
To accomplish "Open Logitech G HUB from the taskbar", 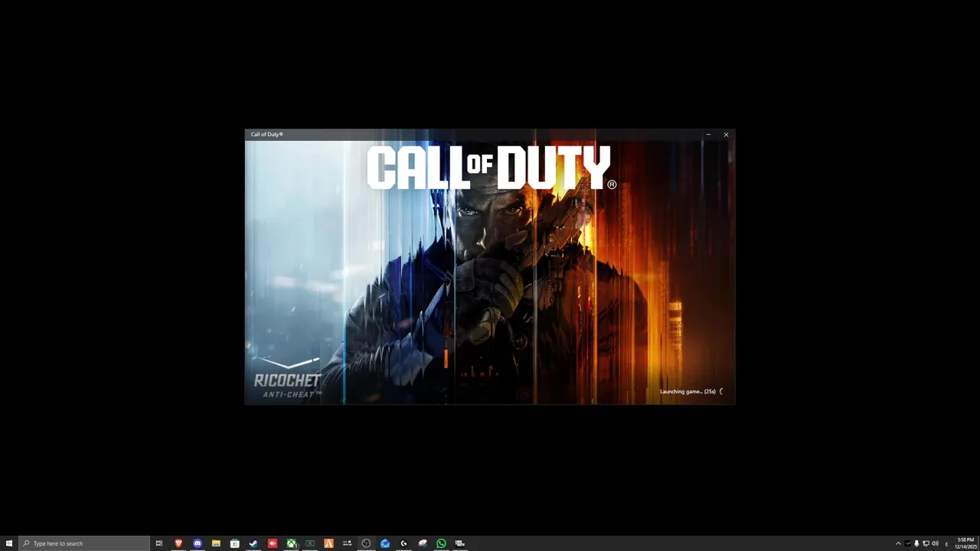I will click(403, 543).
